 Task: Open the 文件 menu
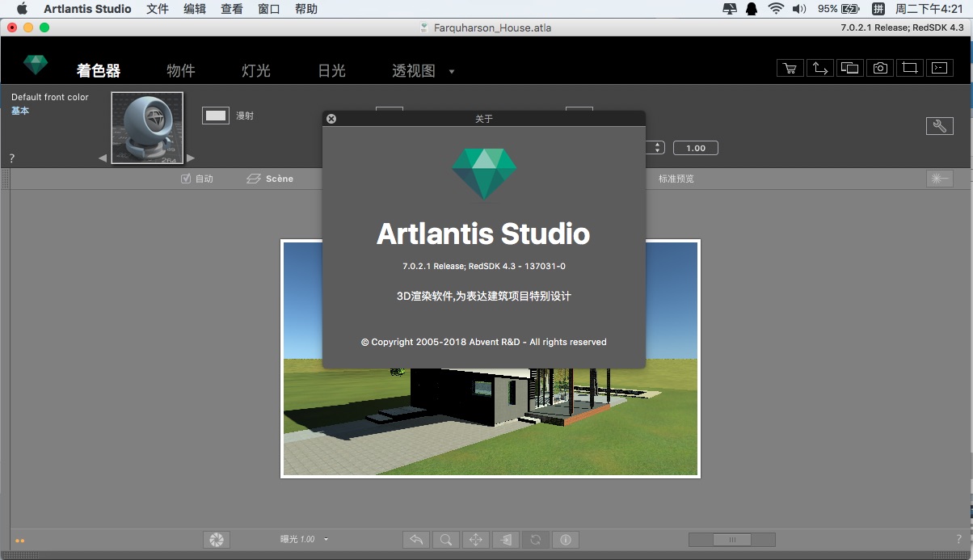click(x=158, y=9)
